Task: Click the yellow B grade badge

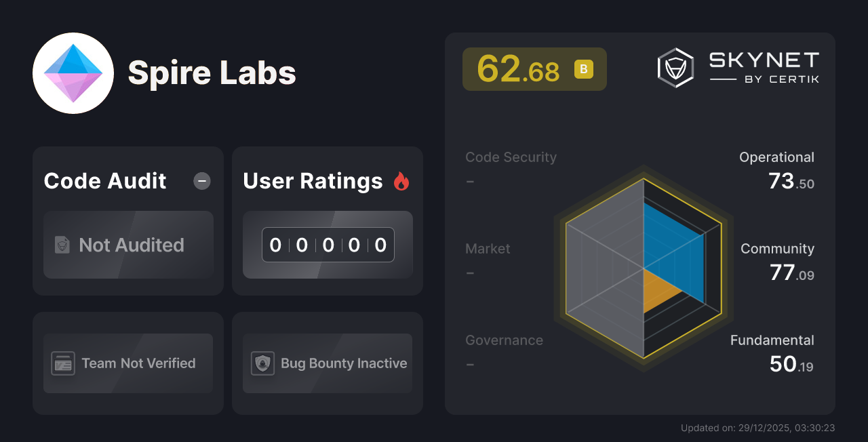Action: [x=583, y=69]
